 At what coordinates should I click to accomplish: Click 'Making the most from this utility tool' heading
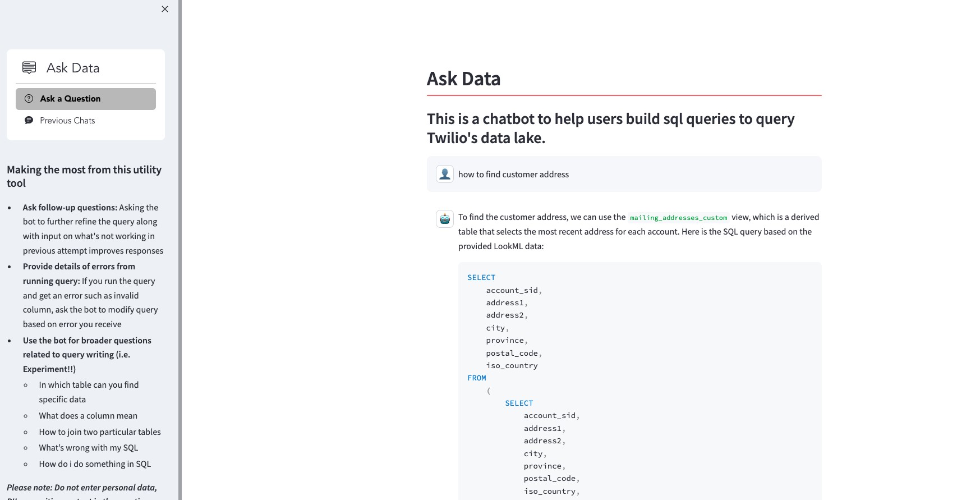point(84,176)
